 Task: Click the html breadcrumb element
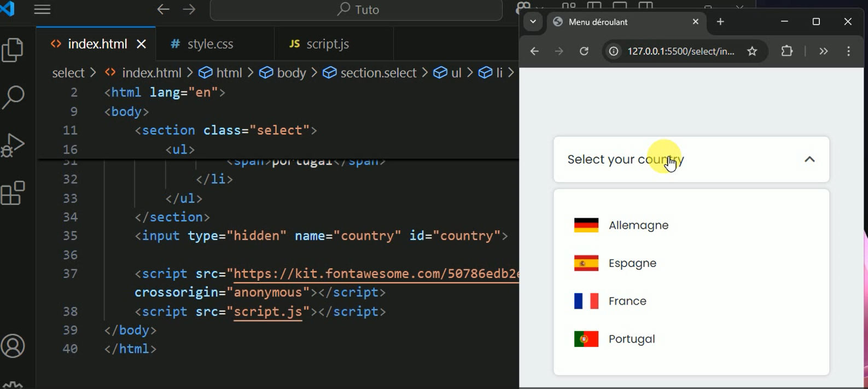[220, 73]
